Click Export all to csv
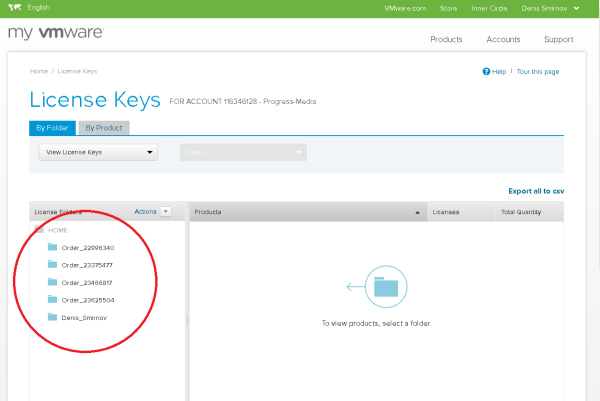The height and width of the screenshot is (401, 600). tap(536, 191)
